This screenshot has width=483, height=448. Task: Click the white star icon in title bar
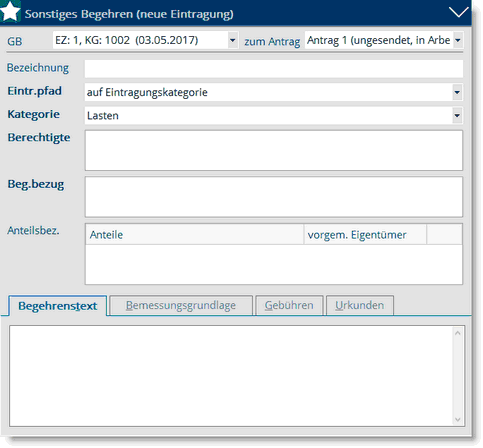pos(10,12)
